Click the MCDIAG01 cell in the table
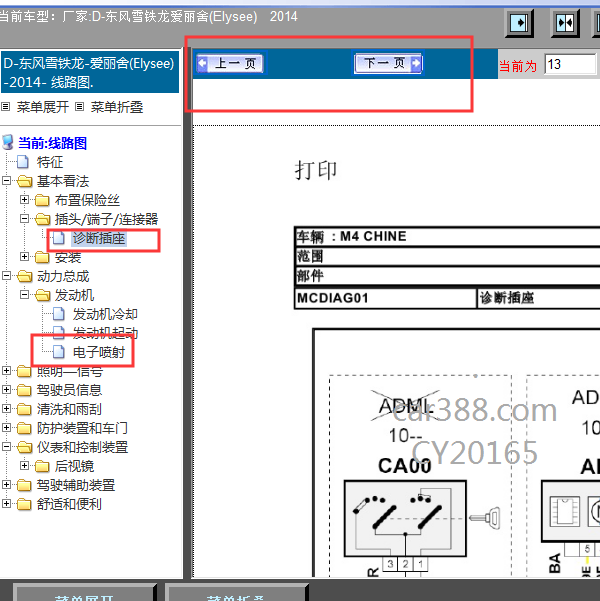Screen dimensions: 600x601 coord(385,298)
